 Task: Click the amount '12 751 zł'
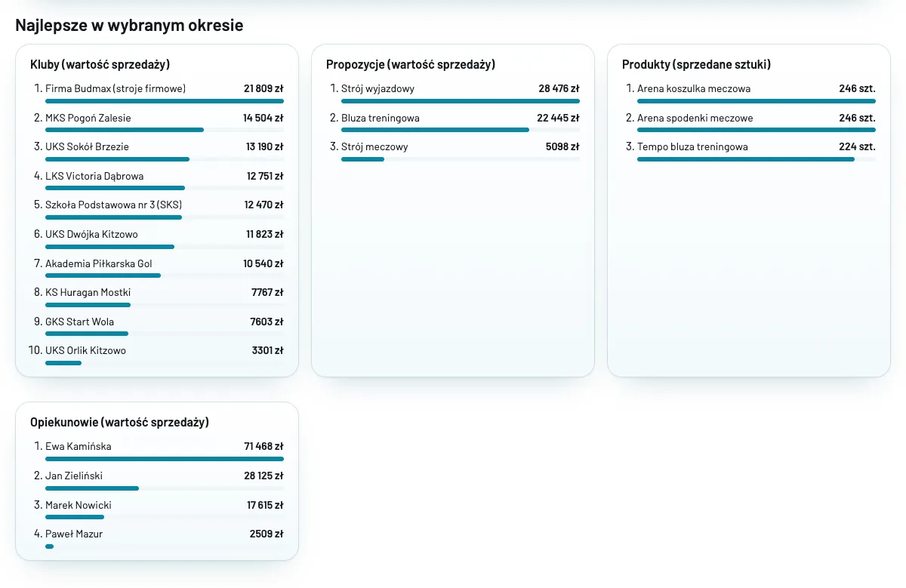265,176
